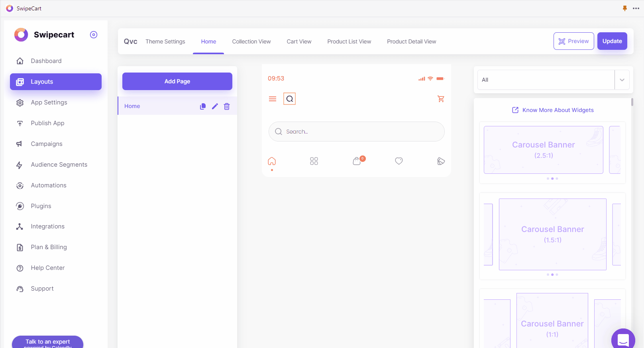Expand the All widgets filter dropdown

(x=622, y=80)
